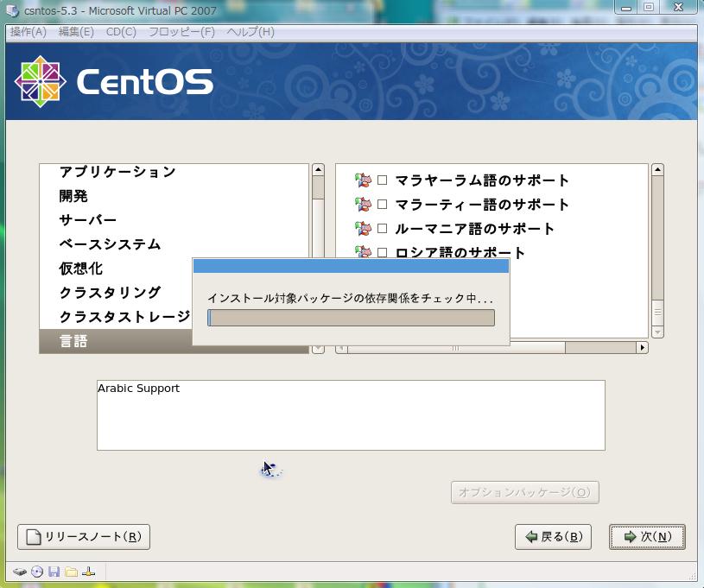Open リリースノート(R) release notes
Viewport: 704px width, 588px height.
pyautogui.click(x=84, y=537)
